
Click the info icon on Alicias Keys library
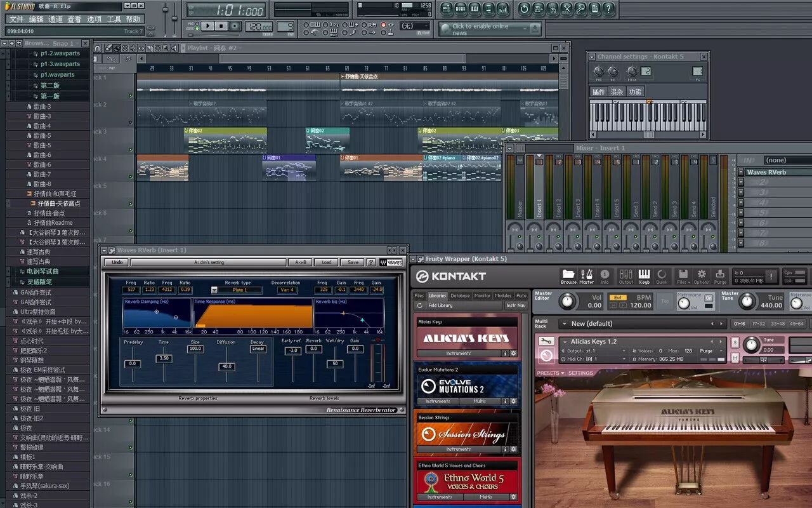click(506, 353)
